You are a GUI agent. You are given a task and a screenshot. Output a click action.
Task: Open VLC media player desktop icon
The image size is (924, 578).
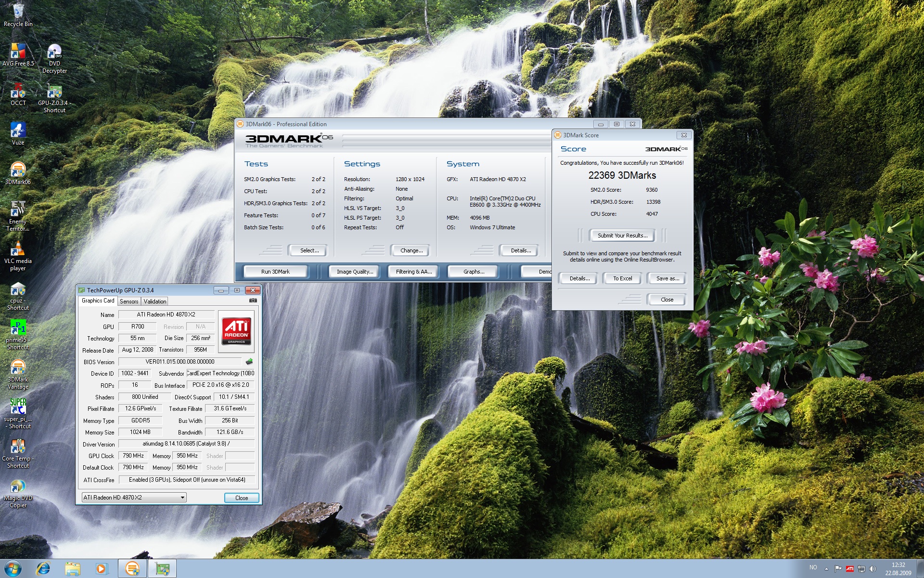[18, 256]
